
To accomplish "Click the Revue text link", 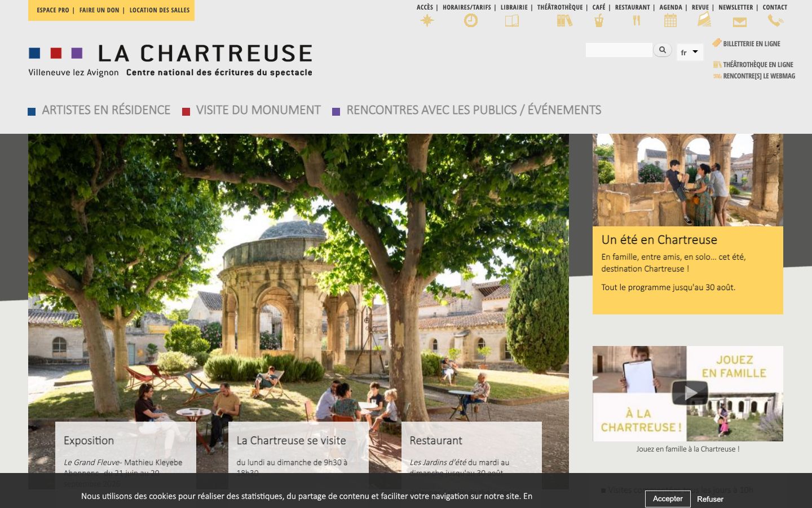I will tap(700, 7).
